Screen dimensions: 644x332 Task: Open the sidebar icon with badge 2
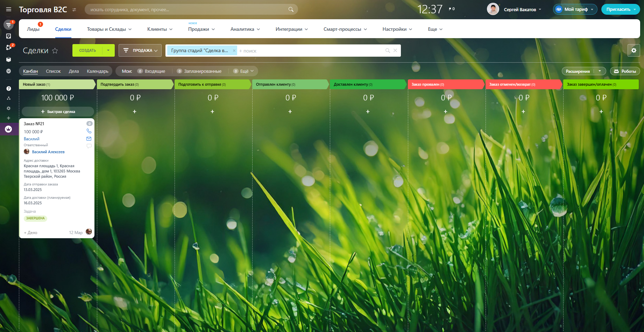click(x=9, y=47)
